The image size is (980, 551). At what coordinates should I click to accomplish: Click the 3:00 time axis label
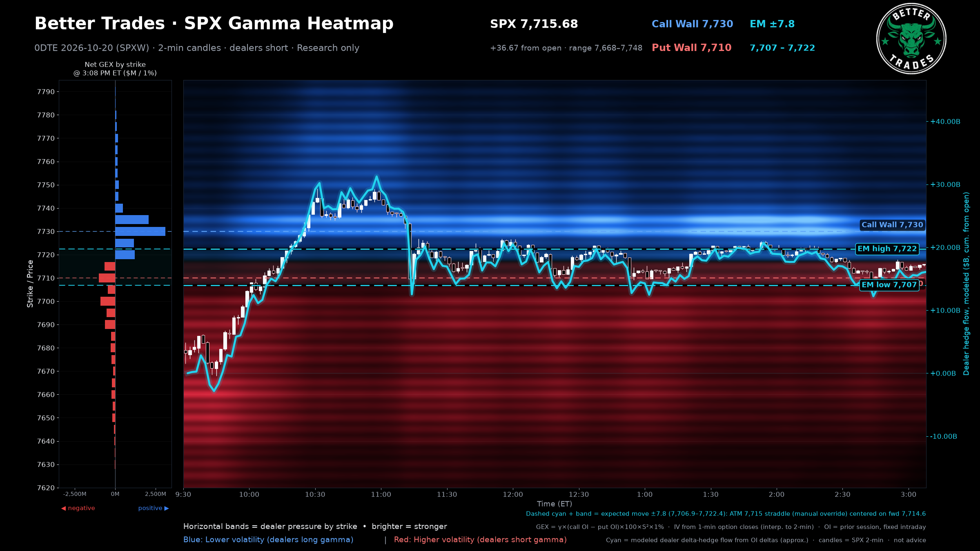pyautogui.click(x=909, y=495)
